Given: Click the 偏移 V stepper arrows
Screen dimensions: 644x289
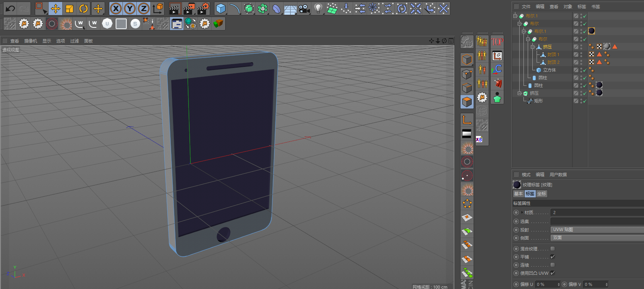Looking at the screenshot, I should (x=607, y=284).
